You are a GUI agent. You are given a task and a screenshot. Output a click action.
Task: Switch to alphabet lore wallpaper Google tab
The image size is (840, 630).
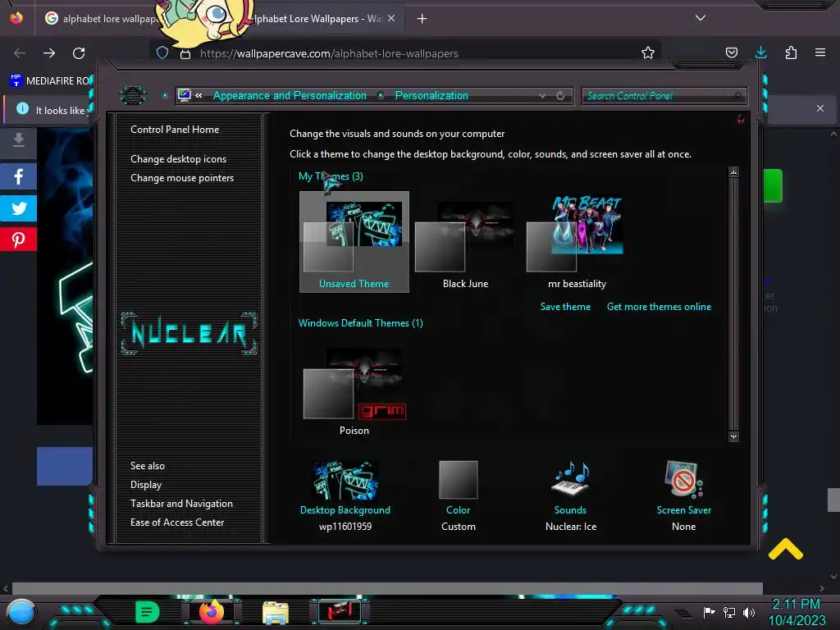[x=102, y=19]
